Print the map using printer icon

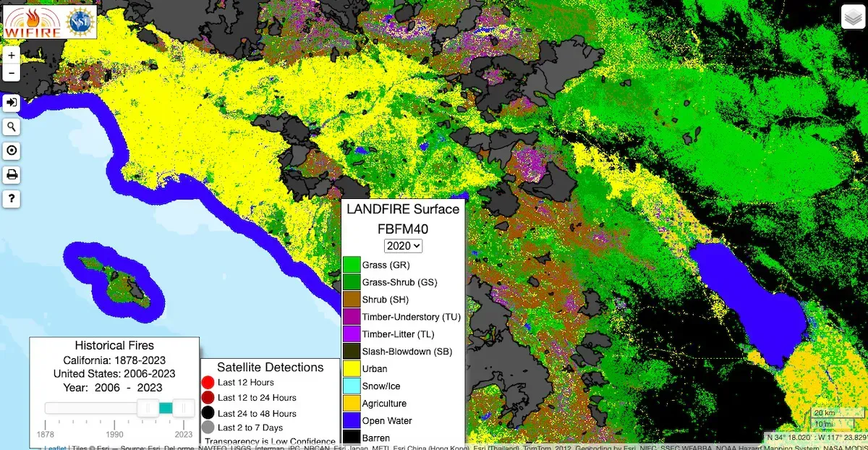pos(12,174)
